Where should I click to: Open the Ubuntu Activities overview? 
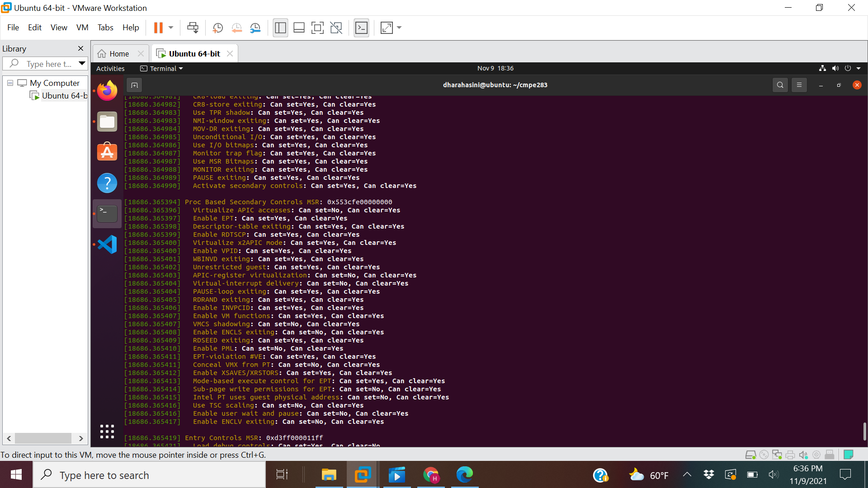point(110,68)
